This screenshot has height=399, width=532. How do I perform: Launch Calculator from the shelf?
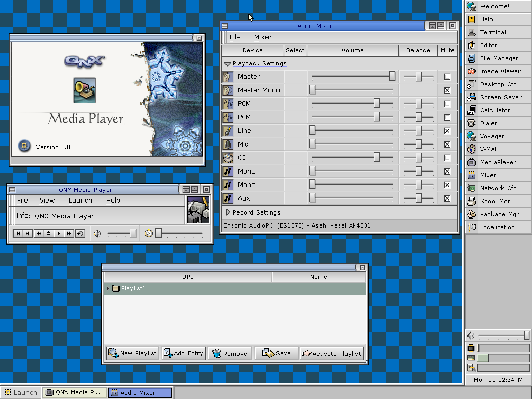[498, 110]
